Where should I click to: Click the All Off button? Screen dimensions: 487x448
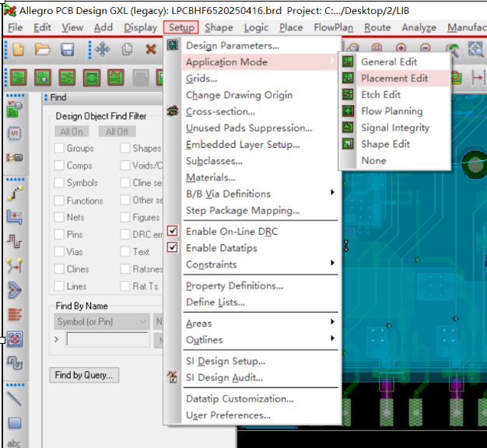click(117, 131)
